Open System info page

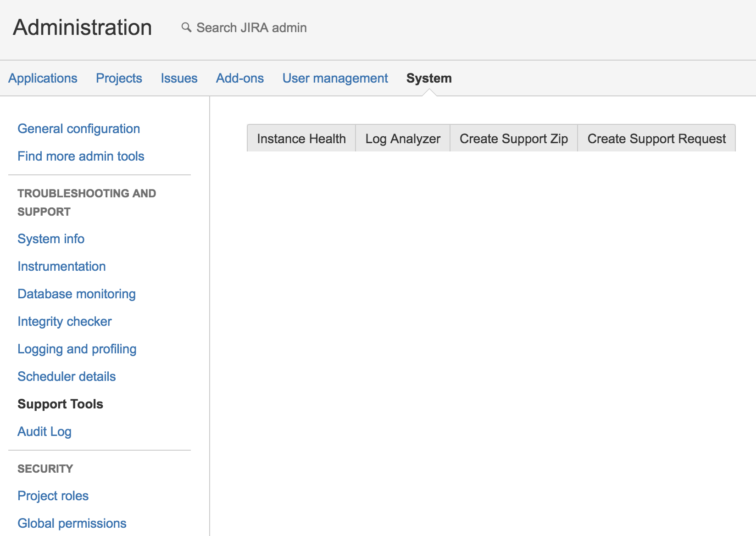[x=51, y=239]
